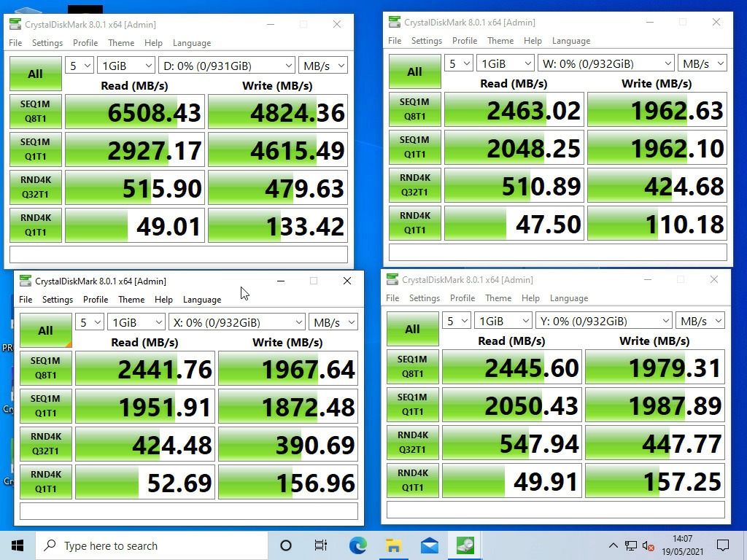The height and width of the screenshot is (560, 747).
Task: Click in the taskbar search box
Action: (152, 545)
